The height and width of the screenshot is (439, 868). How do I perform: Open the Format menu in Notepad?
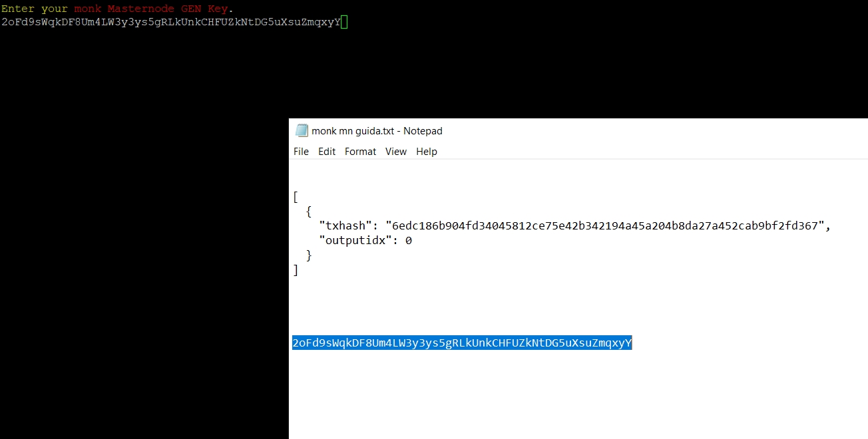coord(360,152)
